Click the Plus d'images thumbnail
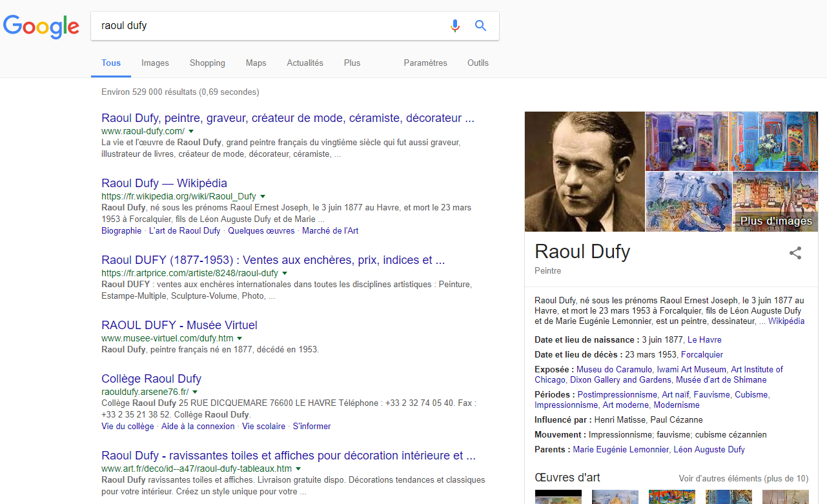 point(775,202)
